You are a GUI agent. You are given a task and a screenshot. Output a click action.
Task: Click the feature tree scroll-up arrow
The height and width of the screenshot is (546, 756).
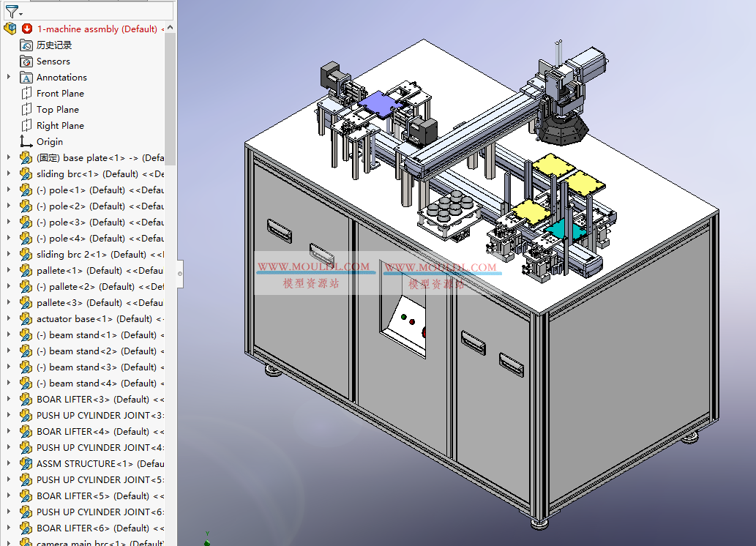[x=171, y=29]
